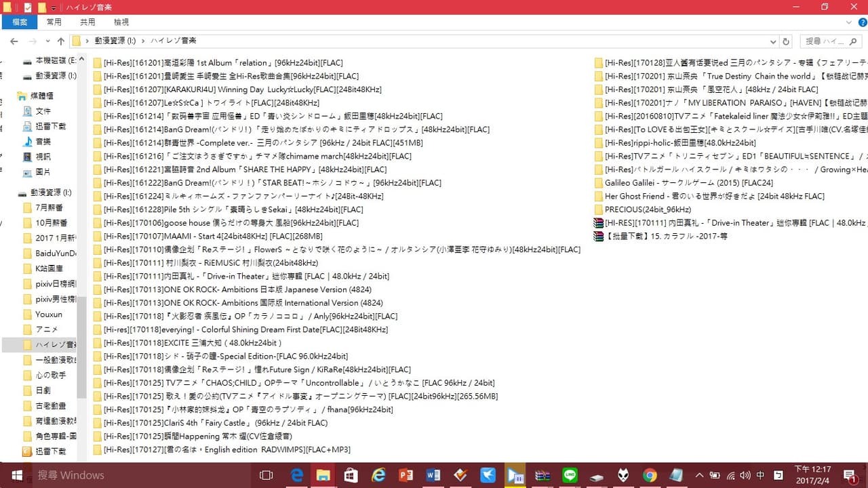Select the 日劇 folder in sidebar

tap(37, 390)
